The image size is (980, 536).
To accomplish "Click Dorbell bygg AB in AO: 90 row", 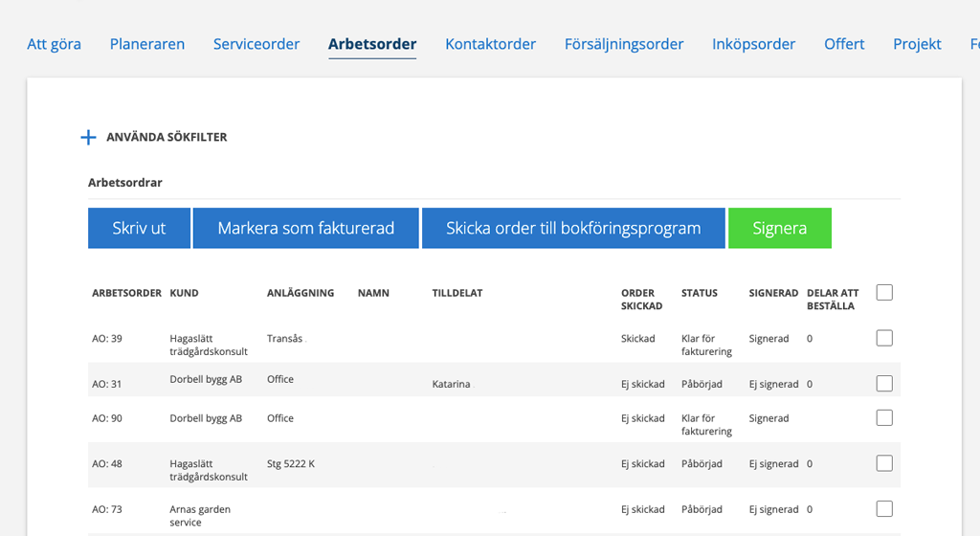I will [x=206, y=418].
